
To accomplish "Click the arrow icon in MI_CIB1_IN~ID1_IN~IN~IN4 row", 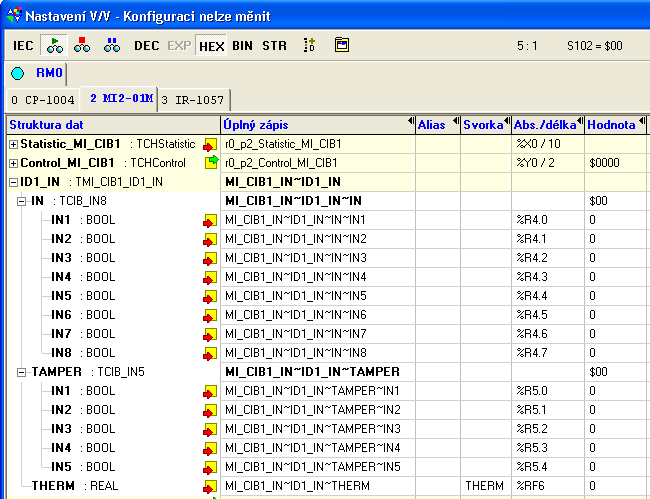I will [x=210, y=278].
